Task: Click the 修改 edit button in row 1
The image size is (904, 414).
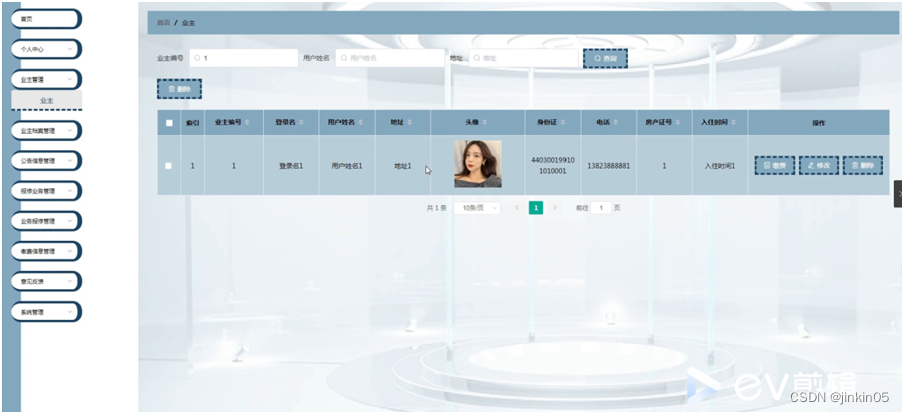Action: click(x=818, y=165)
